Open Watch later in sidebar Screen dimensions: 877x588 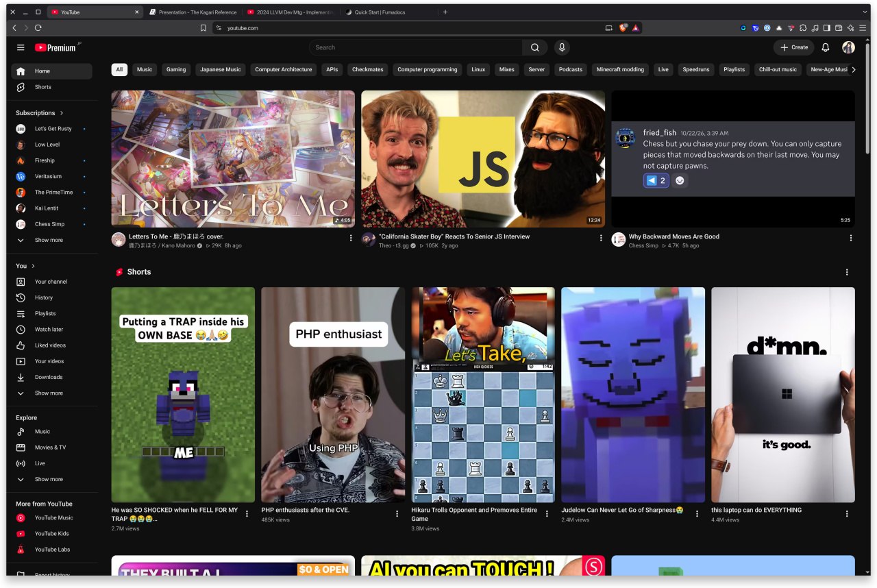[x=51, y=330]
